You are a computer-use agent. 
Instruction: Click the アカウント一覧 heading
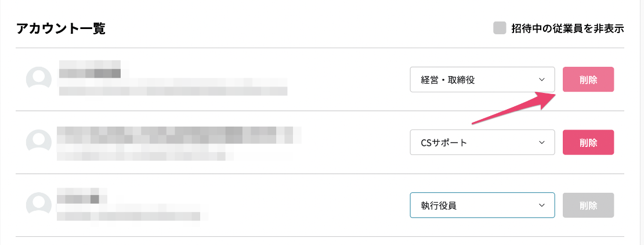[x=61, y=28]
